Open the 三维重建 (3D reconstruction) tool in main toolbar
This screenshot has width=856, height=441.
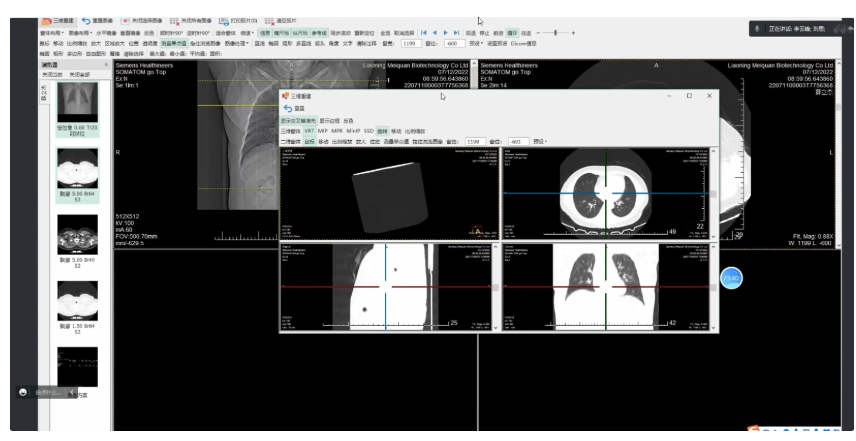[x=58, y=21]
